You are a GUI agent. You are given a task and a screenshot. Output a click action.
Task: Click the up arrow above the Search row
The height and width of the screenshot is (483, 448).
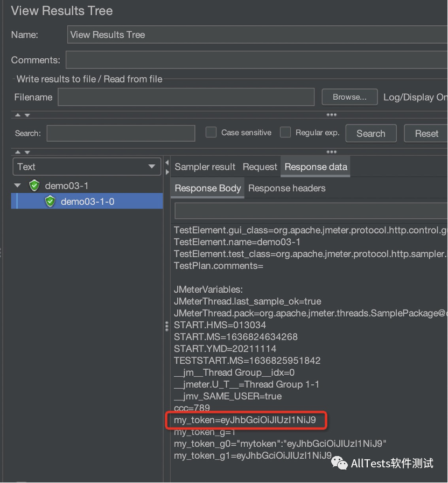[x=18, y=115]
